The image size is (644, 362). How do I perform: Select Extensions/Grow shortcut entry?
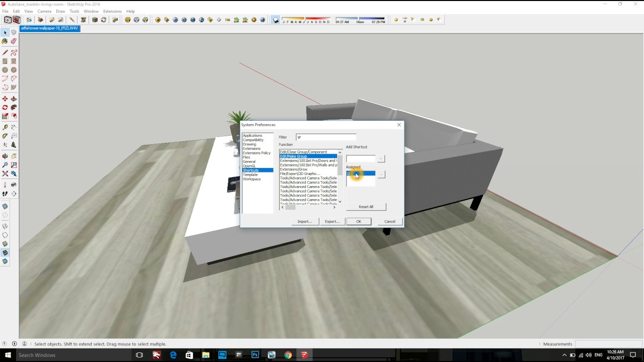tap(294, 169)
